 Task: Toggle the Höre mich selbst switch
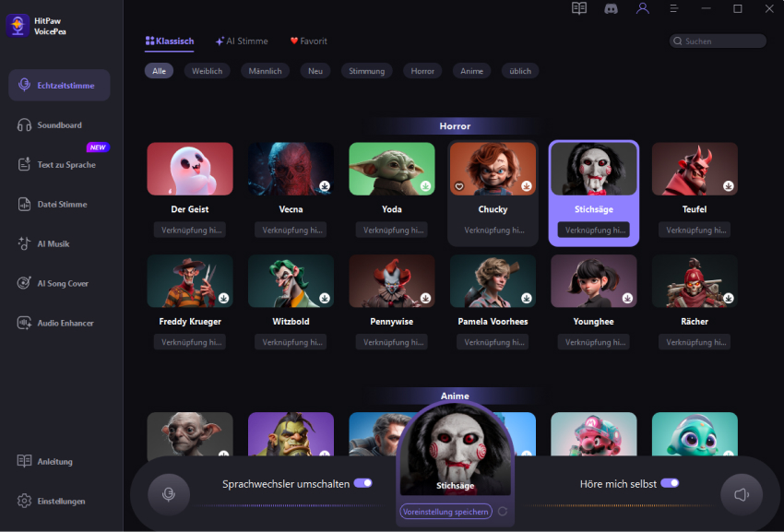tap(670, 483)
